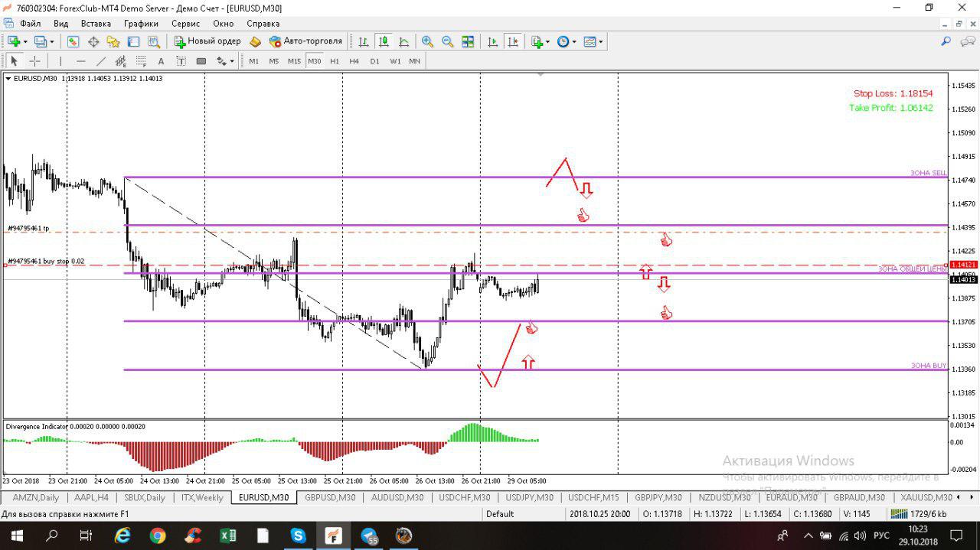Switch to the AMZN,Daily chart tab
This screenshot has width=980, height=550.
pyautogui.click(x=35, y=497)
